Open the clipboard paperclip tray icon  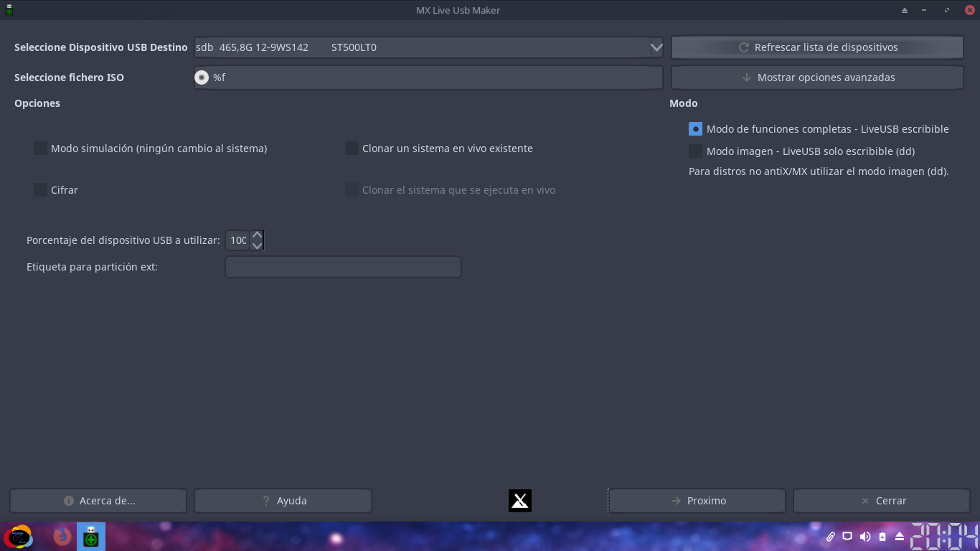pos(830,537)
